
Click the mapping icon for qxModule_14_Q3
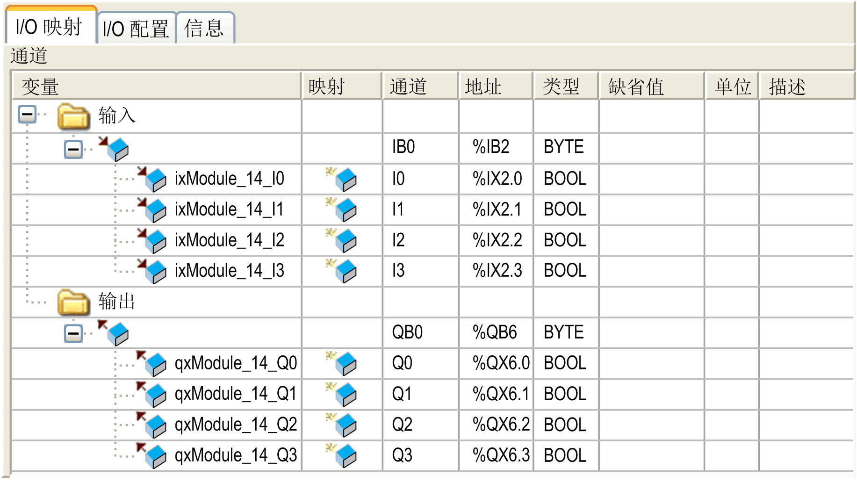[x=342, y=455]
